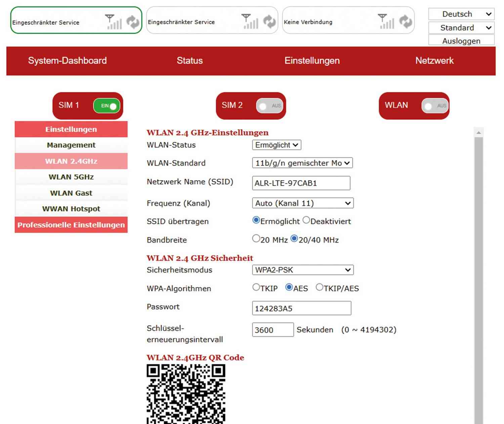Image resolution: width=504 pixels, height=424 pixels.
Task: Open the WLAN Gast sidebar item
Action: (71, 193)
